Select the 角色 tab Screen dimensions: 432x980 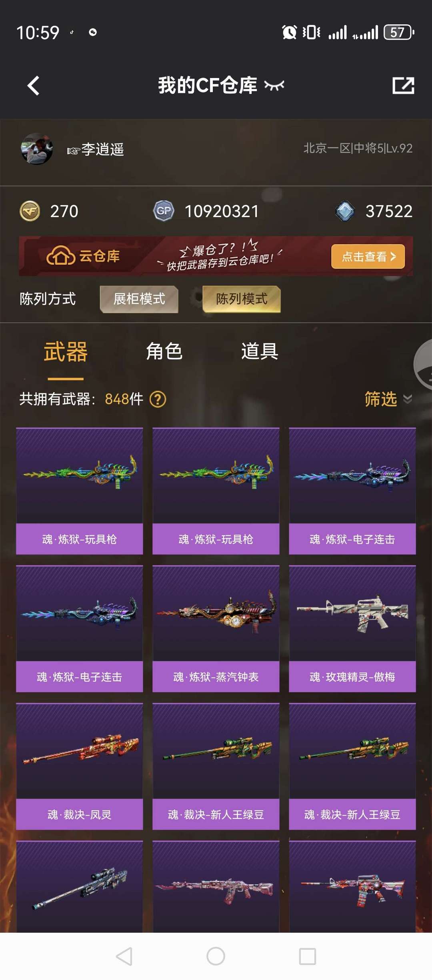(x=164, y=352)
